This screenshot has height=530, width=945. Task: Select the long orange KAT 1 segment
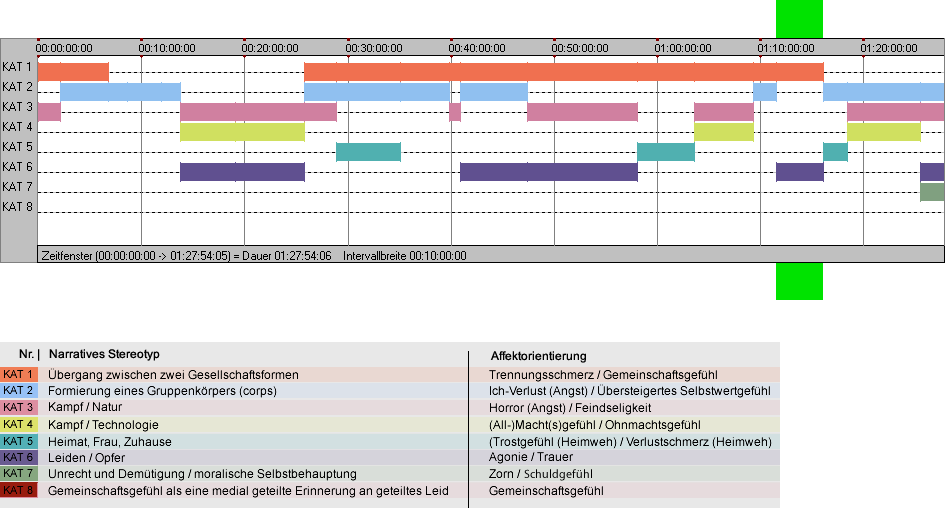[x=564, y=72]
